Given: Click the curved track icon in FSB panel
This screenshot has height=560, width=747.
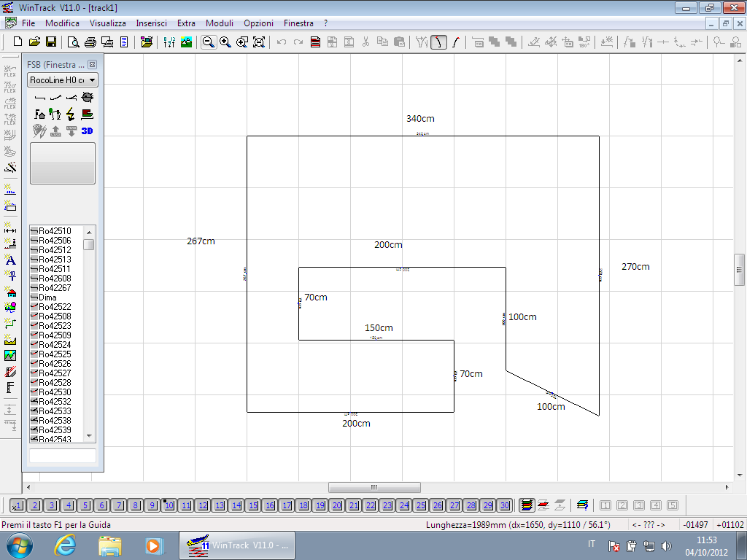Looking at the screenshot, I should coord(55,98).
